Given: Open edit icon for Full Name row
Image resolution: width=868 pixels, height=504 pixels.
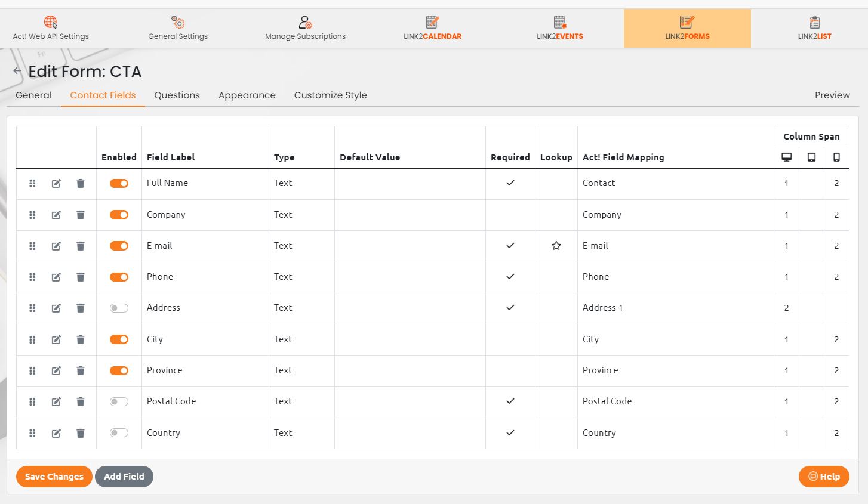Looking at the screenshot, I should pyautogui.click(x=56, y=184).
